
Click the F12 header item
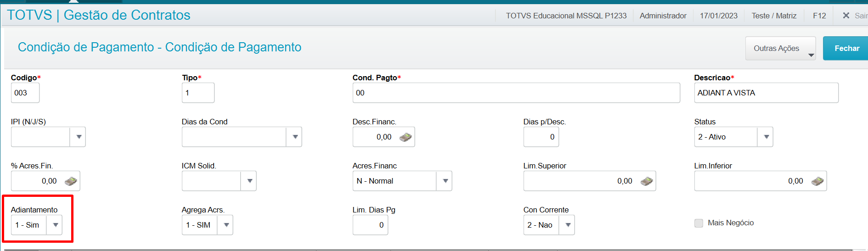[x=819, y=16]
